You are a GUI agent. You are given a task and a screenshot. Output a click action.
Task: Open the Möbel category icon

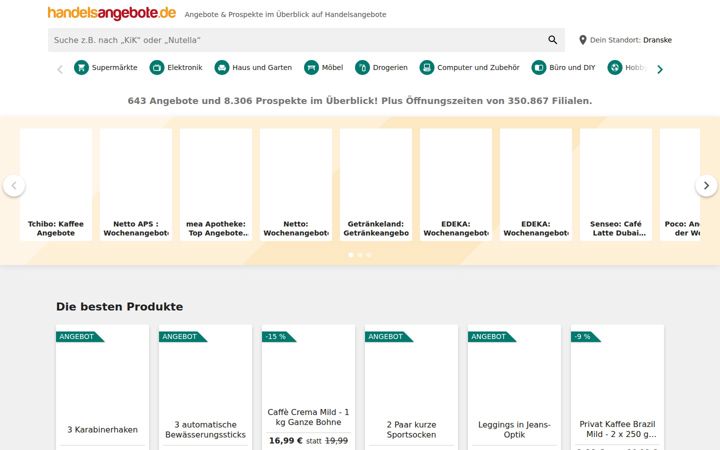point(311,68)
